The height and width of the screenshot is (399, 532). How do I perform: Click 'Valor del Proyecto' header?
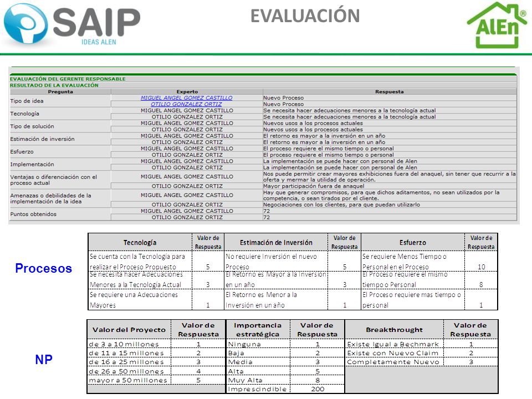pos(129,329)
